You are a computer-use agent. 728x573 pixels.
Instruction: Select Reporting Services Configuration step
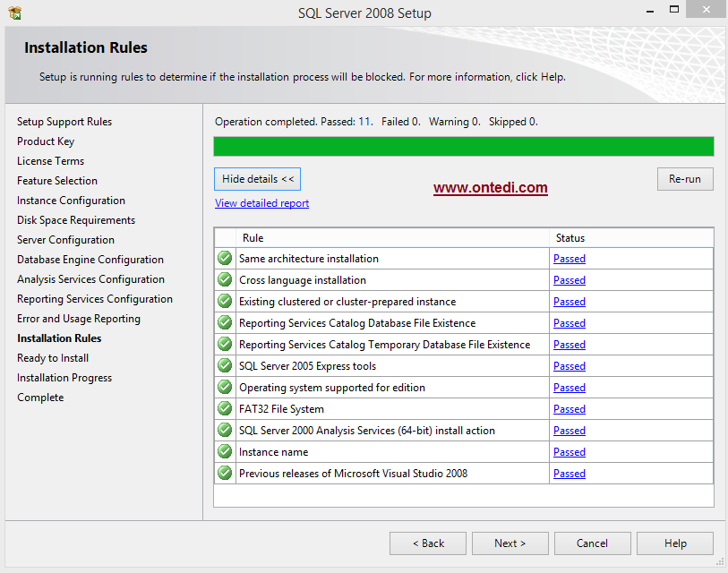coord(95,299)
